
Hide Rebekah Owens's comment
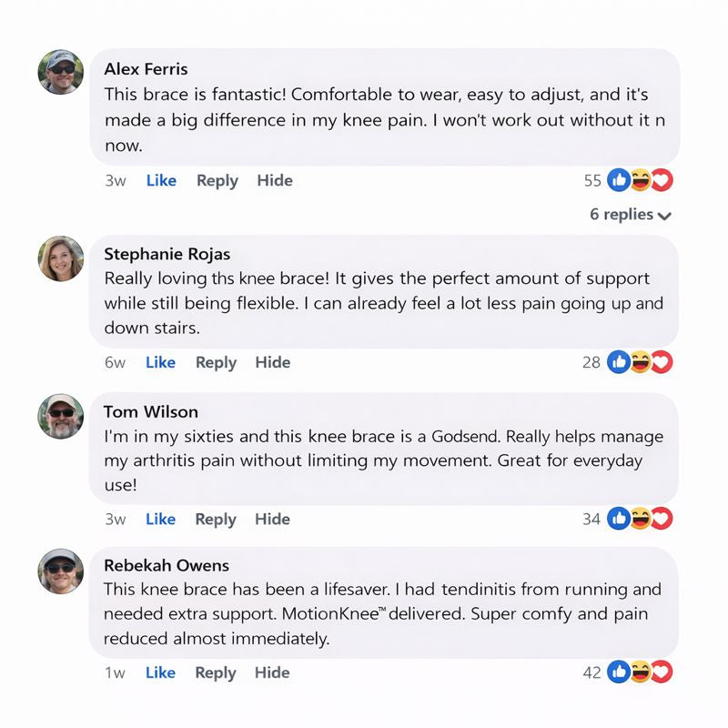[x=273, y=672]
